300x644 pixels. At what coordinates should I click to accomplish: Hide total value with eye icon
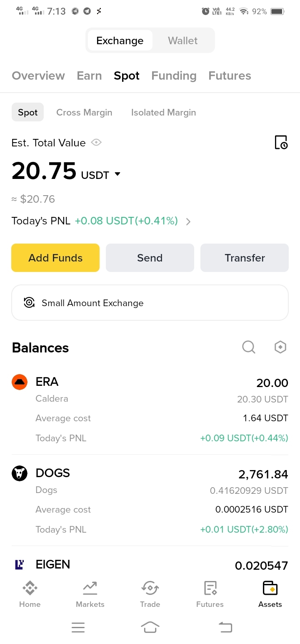[x=96, y=143]
